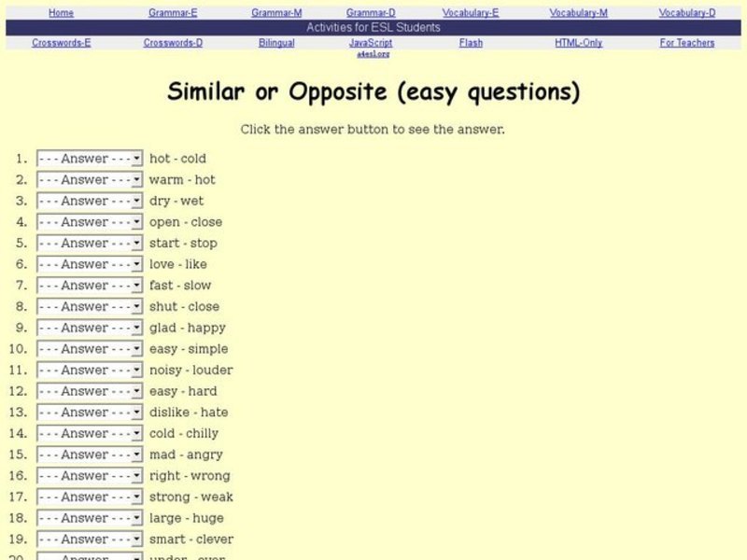Image resolution: width=747 pixels, height=560 pixels.
Task: Open the Crosswords-E page
Action: [62, 42]
